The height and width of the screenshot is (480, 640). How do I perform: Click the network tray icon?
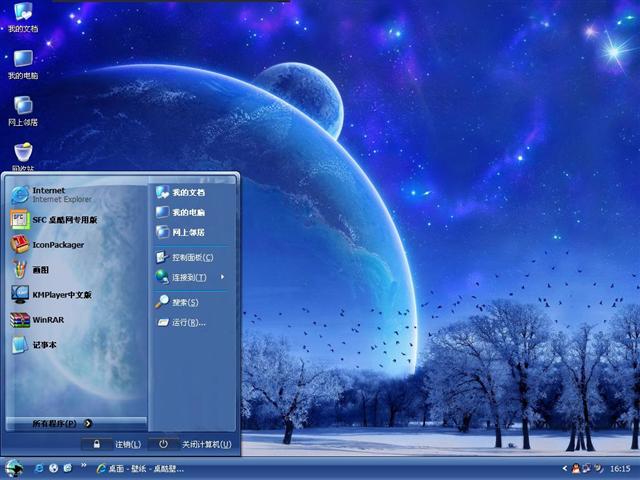(x=587, y=468)
